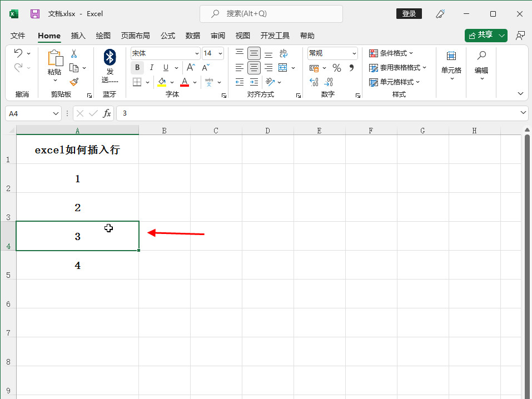Toggle Center horizontal alignment
Image resolution: width=532 pixels, height=399 pixels.
pos(254,67)
